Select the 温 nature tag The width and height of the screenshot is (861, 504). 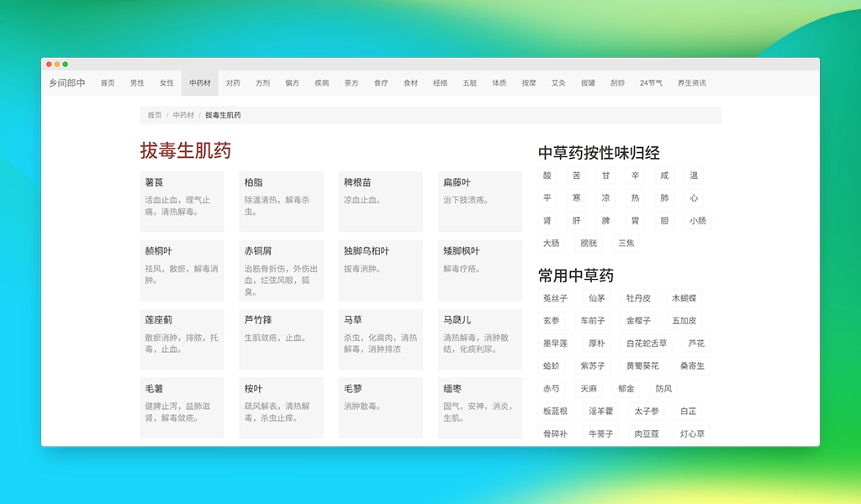click(694, 176)
